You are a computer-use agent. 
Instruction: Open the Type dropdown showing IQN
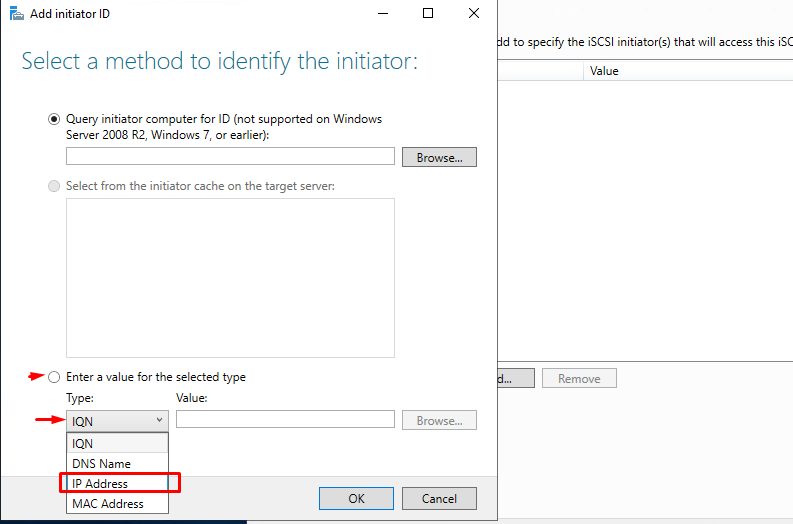coord(117,421)
